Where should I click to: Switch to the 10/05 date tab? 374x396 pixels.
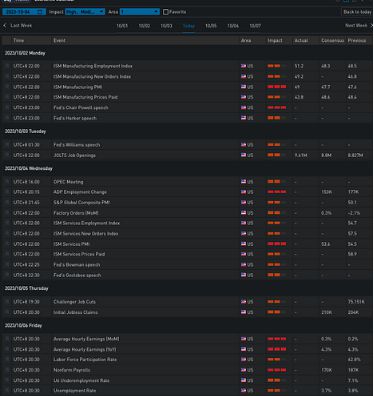point(211,26)
